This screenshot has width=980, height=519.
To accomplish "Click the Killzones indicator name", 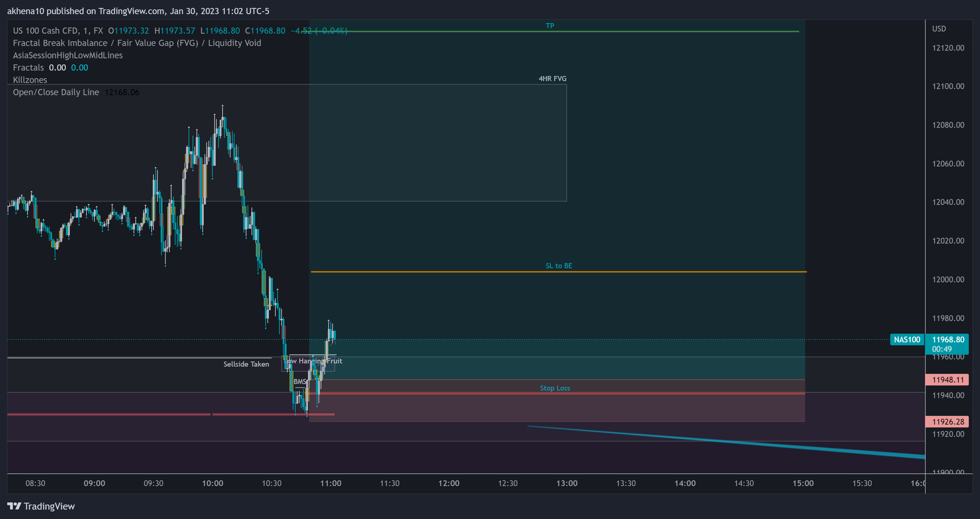I will [30, 80].
